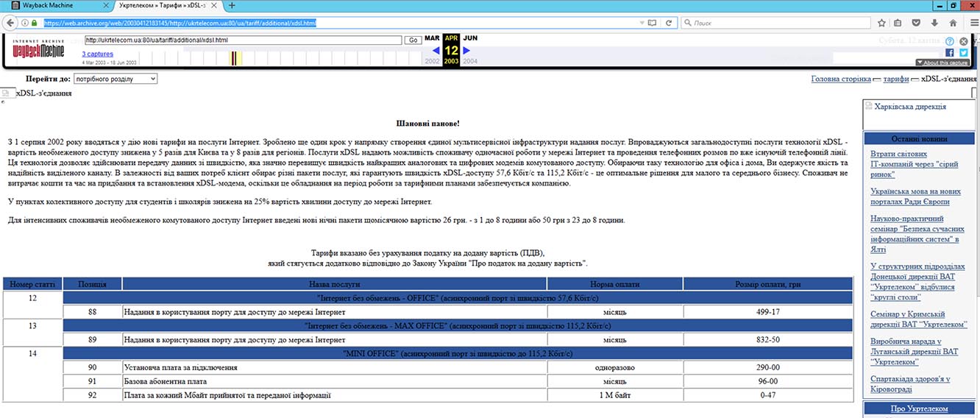Click the 'Останні новини' sidebar header
This screenshot has height=418, width=980.
(x=918, y=138)
